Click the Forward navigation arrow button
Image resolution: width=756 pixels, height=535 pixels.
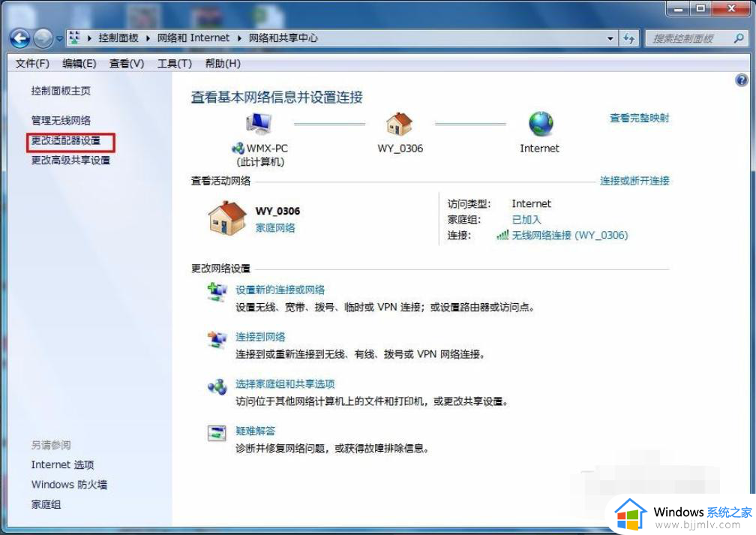coord(43,38)
